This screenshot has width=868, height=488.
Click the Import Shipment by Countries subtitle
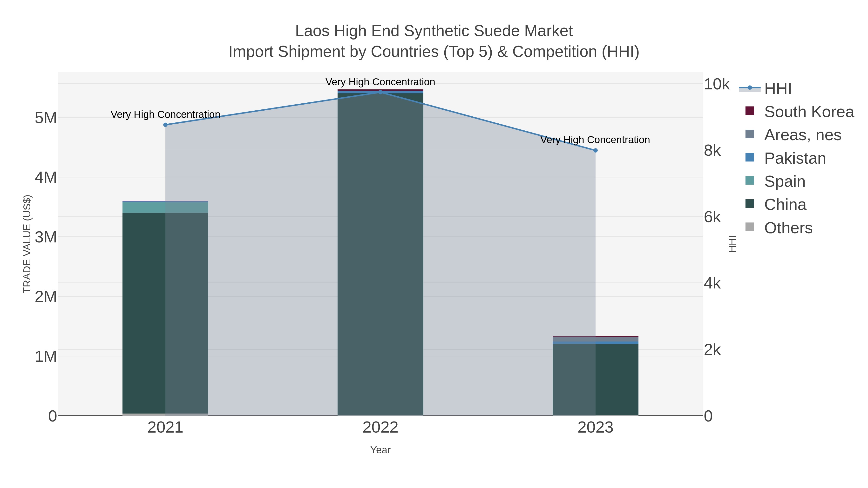(x=434, y=52)
